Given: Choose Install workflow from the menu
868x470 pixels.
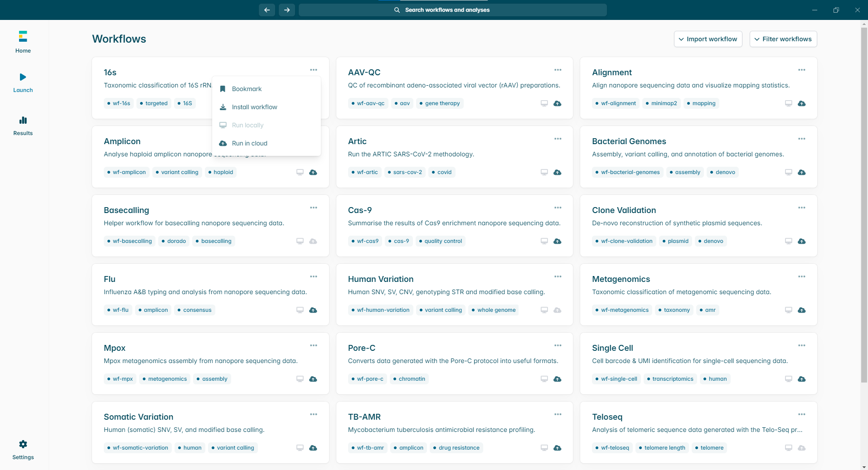Looking at the screenshot, I should click(x=254, y=107).
